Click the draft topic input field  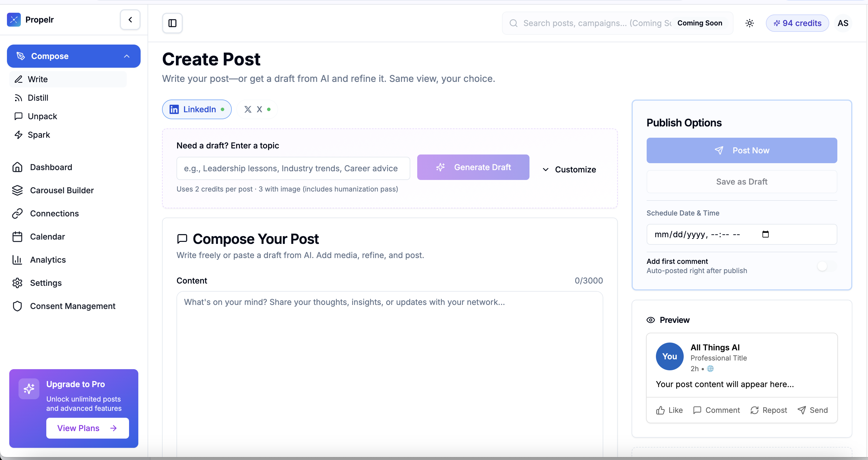click(293, 168)
